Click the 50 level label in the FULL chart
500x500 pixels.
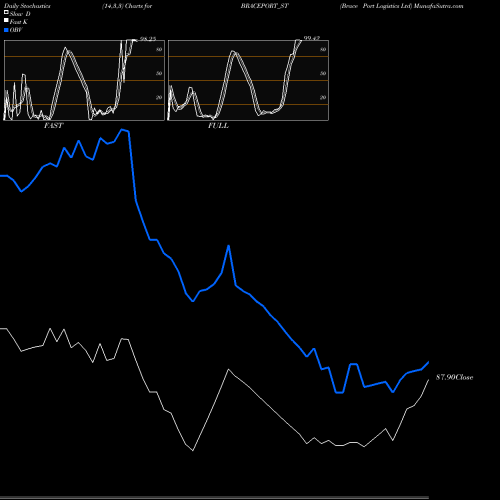pyautogui.click(x=323, y=73)
